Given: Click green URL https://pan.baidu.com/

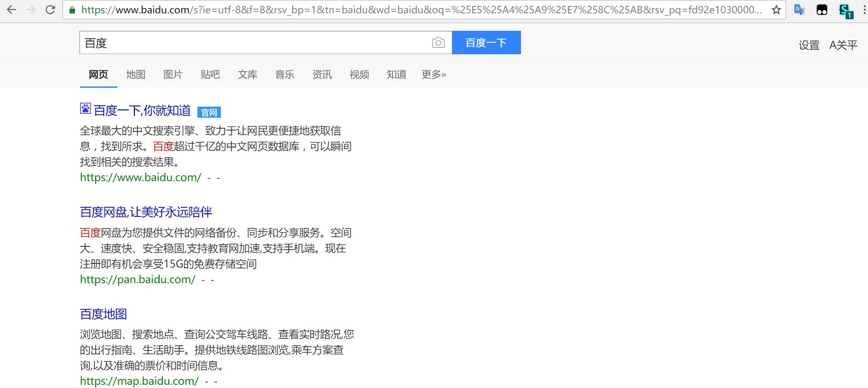Looking at the screenshot, I should (x=138, y=280).
